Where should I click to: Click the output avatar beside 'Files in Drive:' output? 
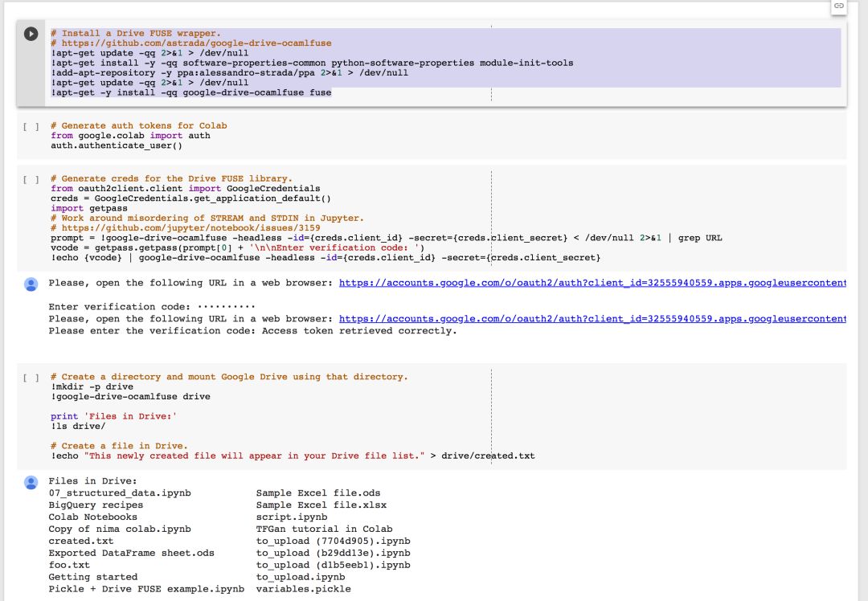31,483
